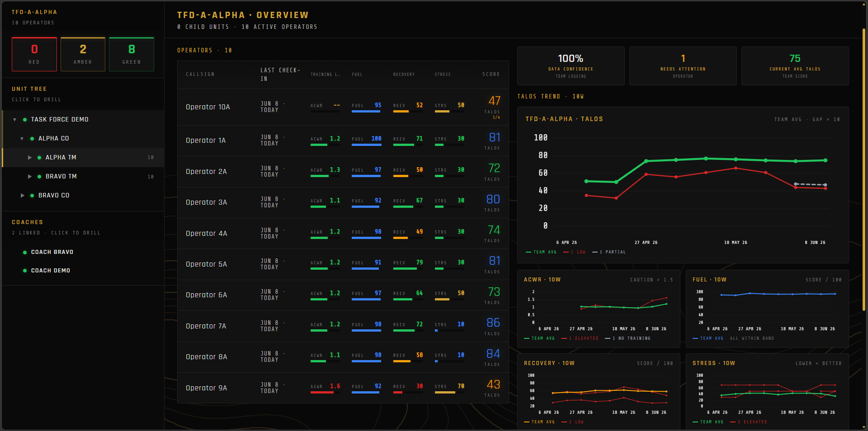Open the 75 Current Avg TALOS card

pos(795,66)
